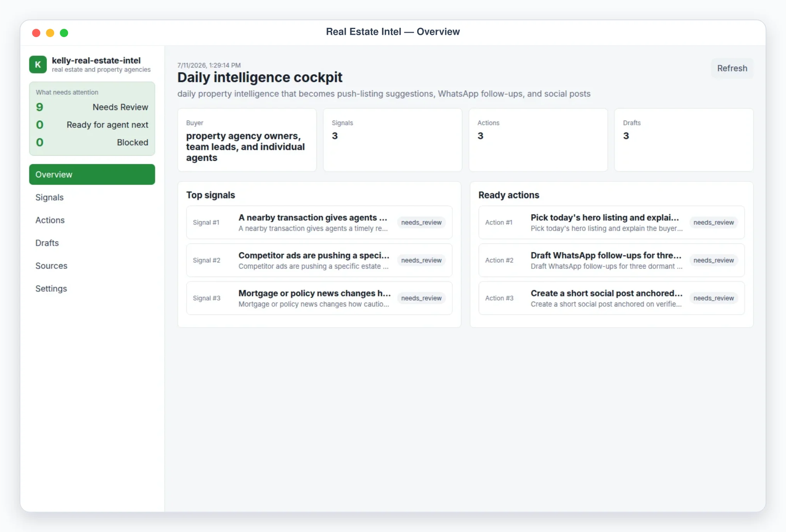786x532 pixels.
Task: Click the needs_review badge on Signal #1
Action: point(421,223)
